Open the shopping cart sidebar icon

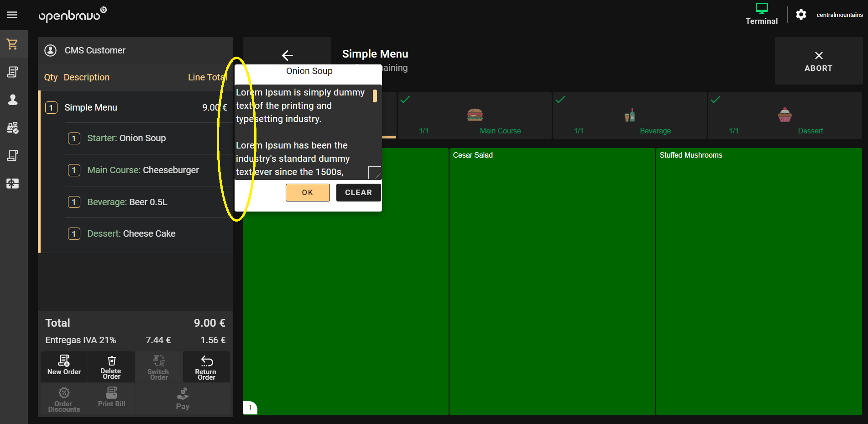(13, 44)
